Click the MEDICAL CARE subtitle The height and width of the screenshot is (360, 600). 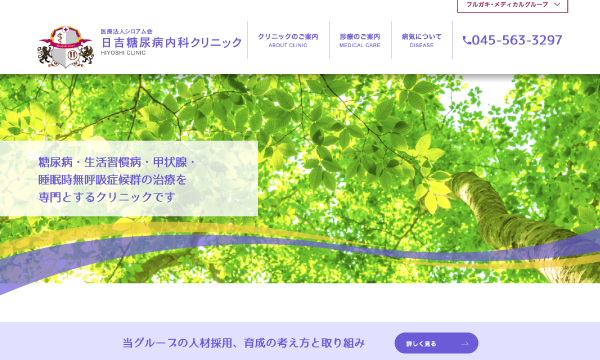(360, 45)
